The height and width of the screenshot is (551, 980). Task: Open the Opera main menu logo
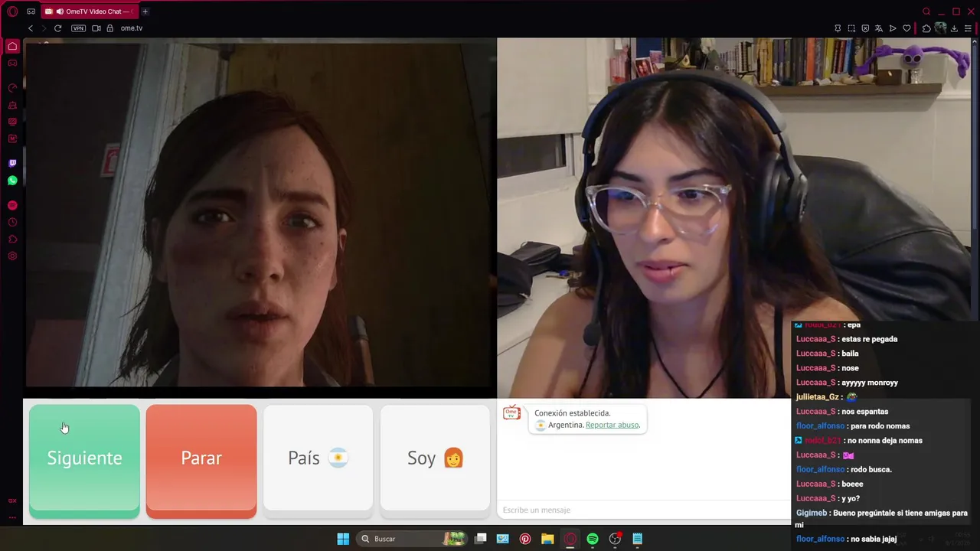coord(12,11)
